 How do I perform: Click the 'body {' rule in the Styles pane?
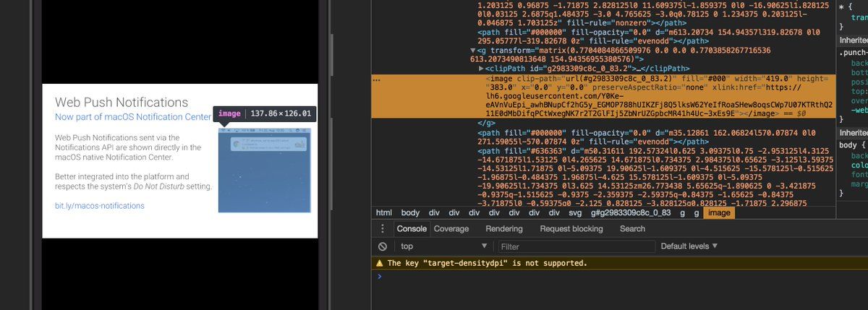click(853, 146)
